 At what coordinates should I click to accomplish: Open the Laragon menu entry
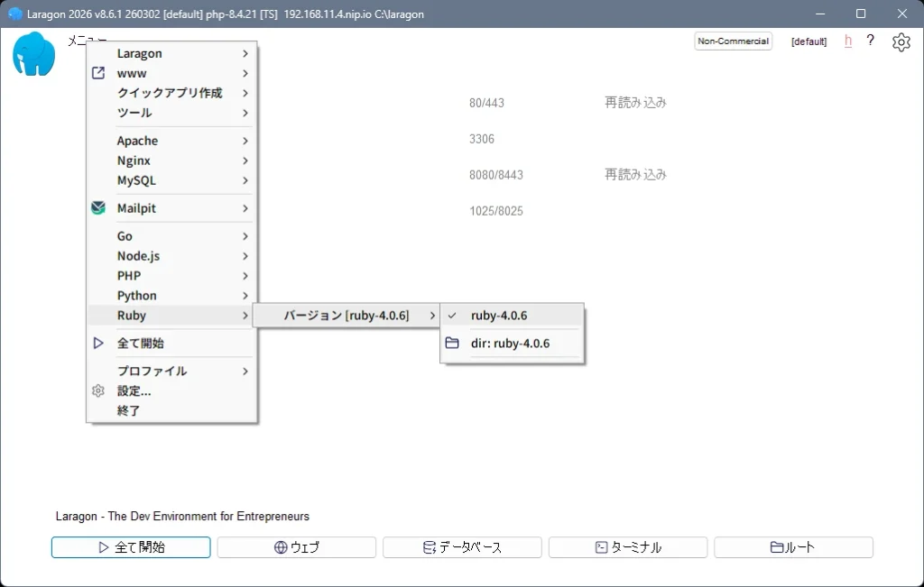(x=171, y=53)
